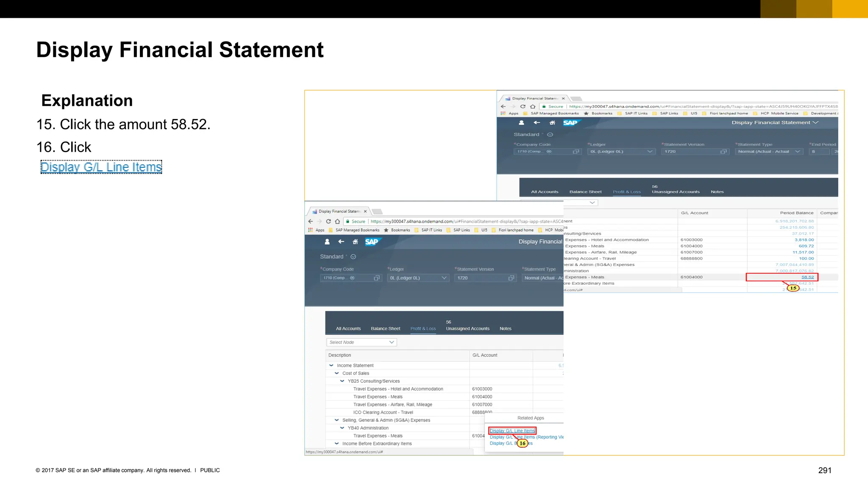Click the 100.00 period balance amount
The width and height of the screenshot is (868, 488).
(807, 258)
